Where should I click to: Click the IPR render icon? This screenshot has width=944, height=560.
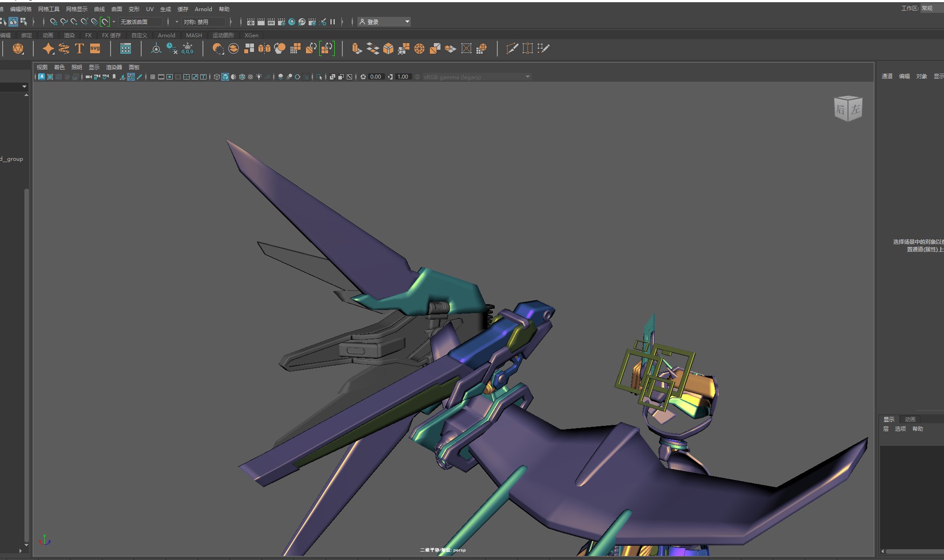(271, 22)
